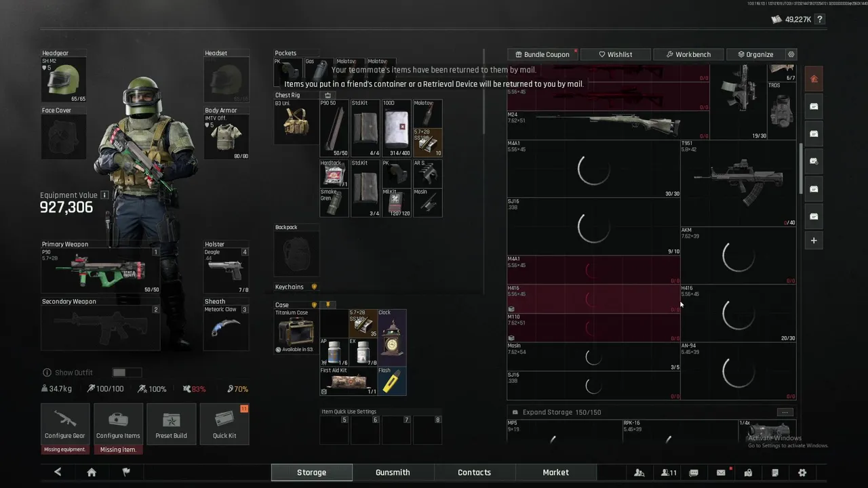This screenshot has height=488, width=868.
Task: Select the MilKit item in chest rig
Action: tap(397, 203)
